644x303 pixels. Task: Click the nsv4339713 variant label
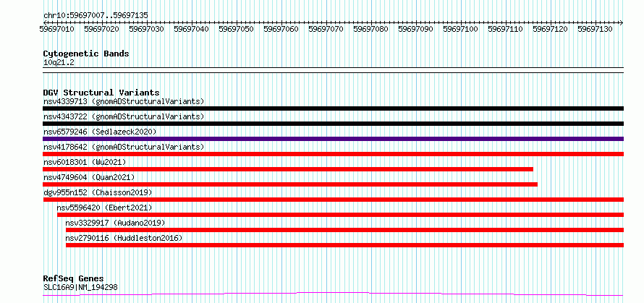click(124, 101)
